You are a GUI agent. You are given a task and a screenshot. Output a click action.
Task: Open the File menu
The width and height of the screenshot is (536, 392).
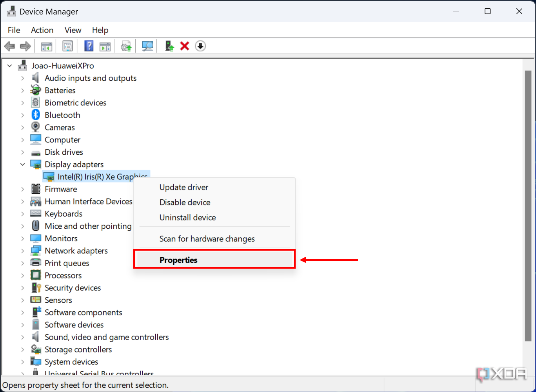(x=14, y=30)
